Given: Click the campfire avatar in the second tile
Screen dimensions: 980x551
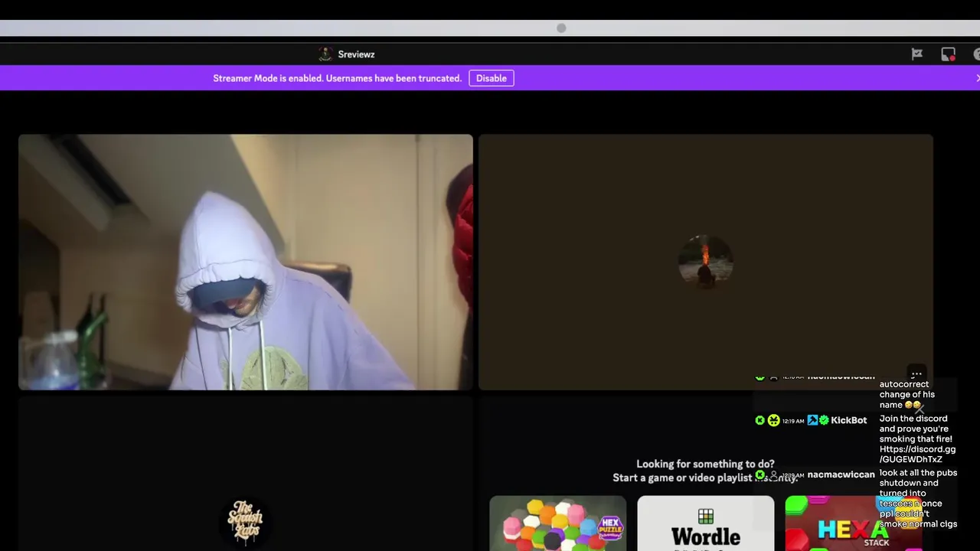Looking at the screenshot, I should [706, 262].
